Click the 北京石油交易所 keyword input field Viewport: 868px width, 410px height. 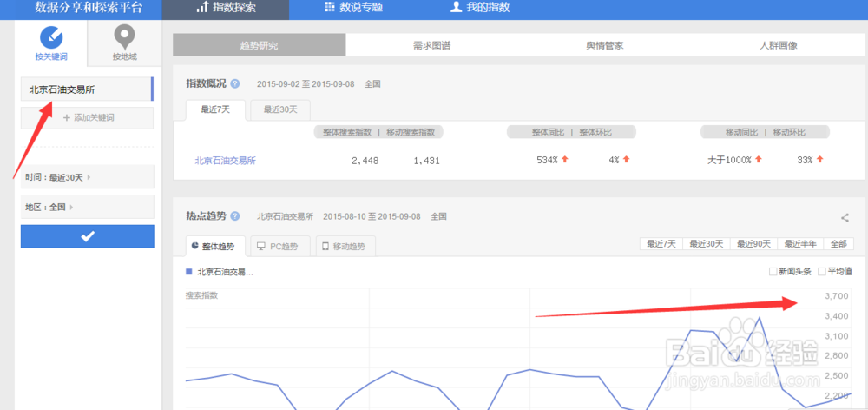87,89
